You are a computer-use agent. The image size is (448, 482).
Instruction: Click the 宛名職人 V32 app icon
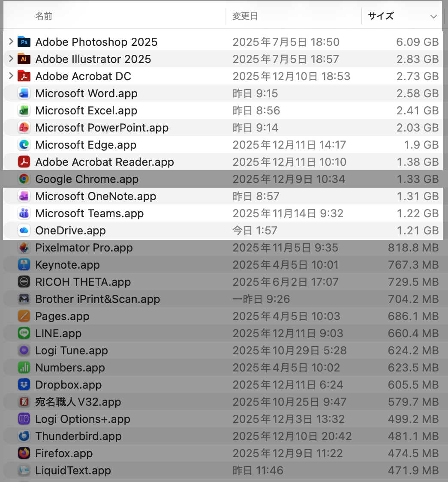[x=24, y=402]
